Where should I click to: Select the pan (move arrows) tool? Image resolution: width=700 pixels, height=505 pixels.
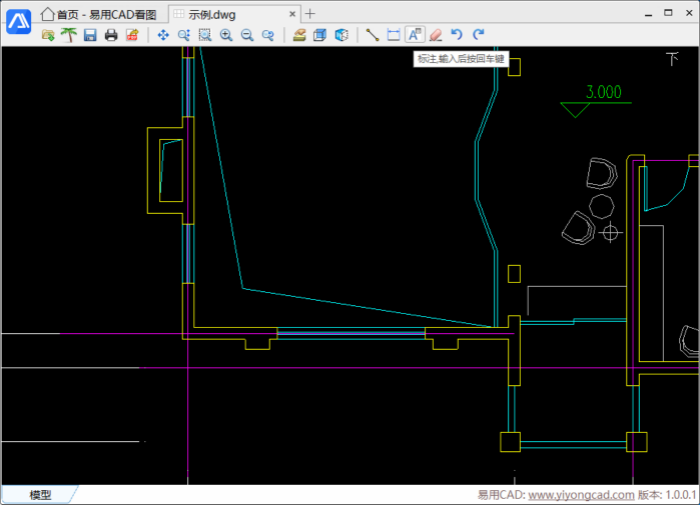click(x=163, y=35)
